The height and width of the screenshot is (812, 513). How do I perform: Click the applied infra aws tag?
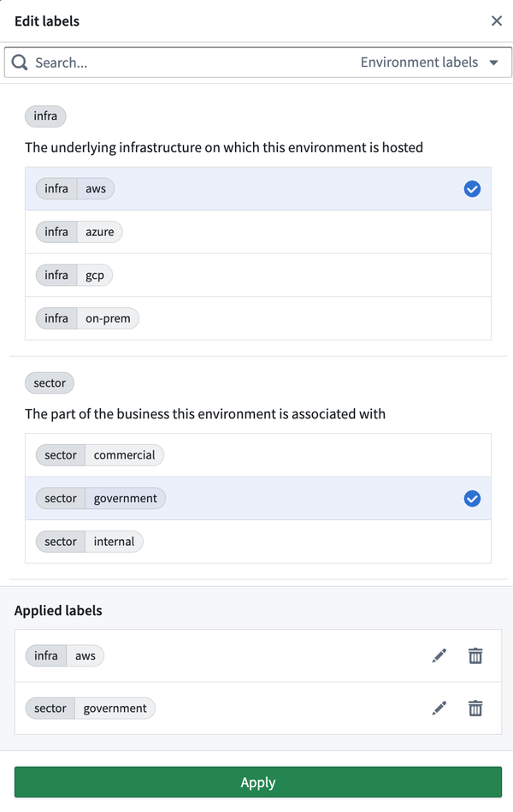pos(65,655)
